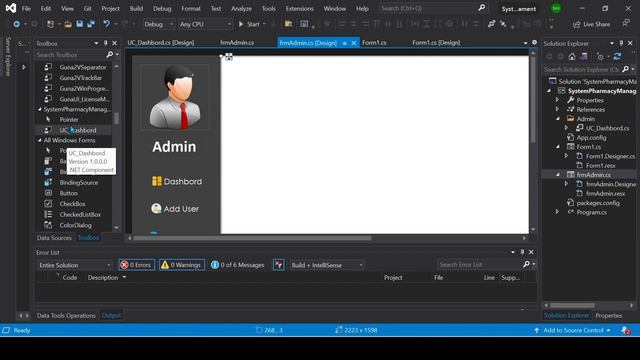Viewport: 640px width, 360px height.
Task: Click the sync refresh icon in Solution Explorer toolbar
Action: tap(617, 56)
